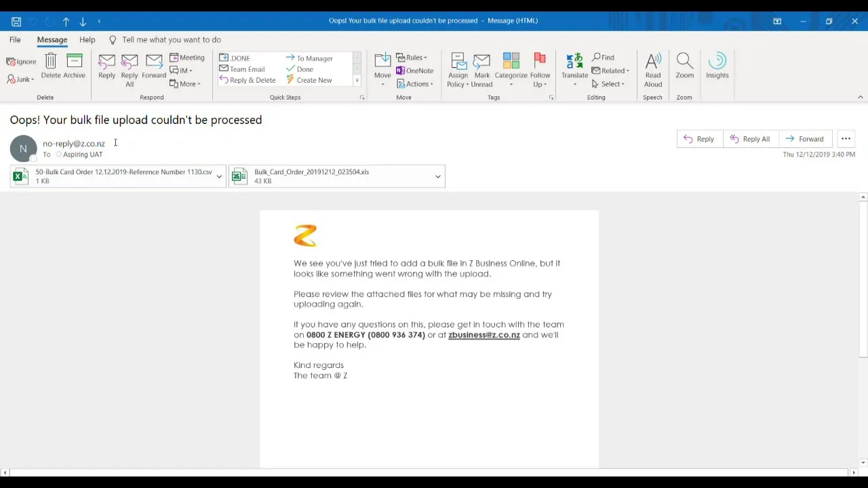Delete the message with the trash icon

click(x=51, y=66)
